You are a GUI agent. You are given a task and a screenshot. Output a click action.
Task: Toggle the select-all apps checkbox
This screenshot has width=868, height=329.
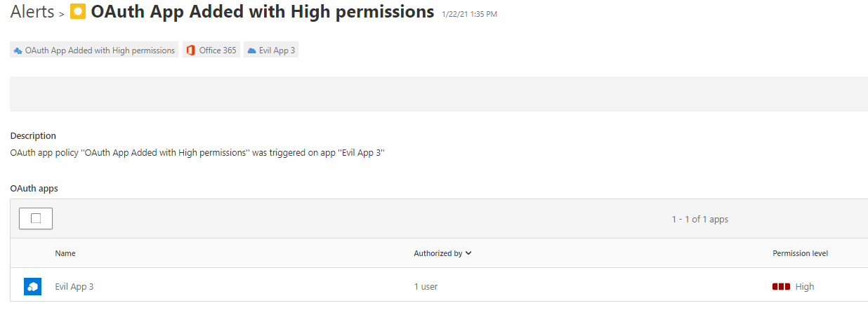click(36, 219)
